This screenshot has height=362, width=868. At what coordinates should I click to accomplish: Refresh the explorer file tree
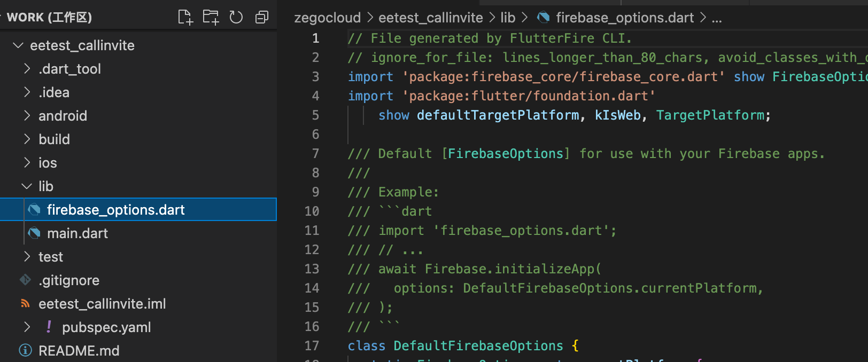pyautogui.click(x=236, y=18)
